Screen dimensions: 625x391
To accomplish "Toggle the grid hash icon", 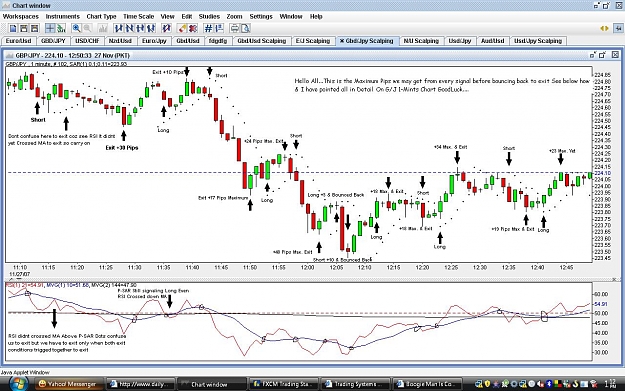I will 208,28.
